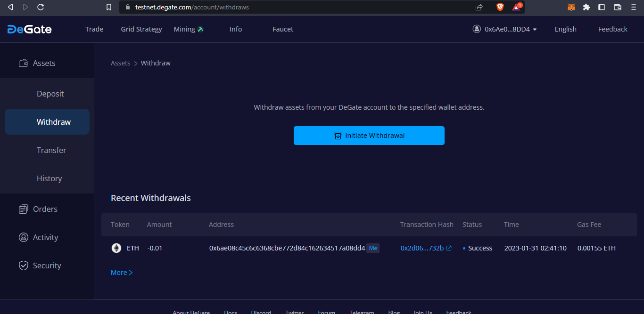This screenshot has width=644, height=314.
Task: Click the Assets wallet icon
Action: pos(23,63)
